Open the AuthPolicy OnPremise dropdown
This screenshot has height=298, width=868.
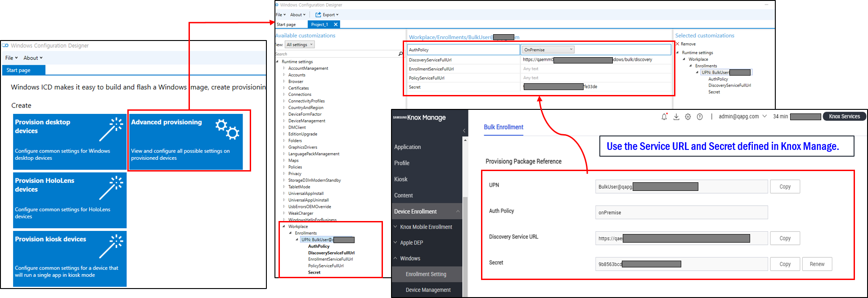pos(548,50)
